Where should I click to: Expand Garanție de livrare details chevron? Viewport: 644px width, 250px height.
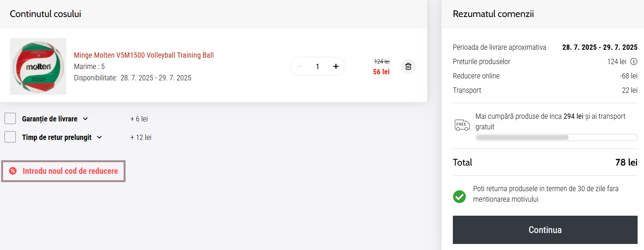86,119
